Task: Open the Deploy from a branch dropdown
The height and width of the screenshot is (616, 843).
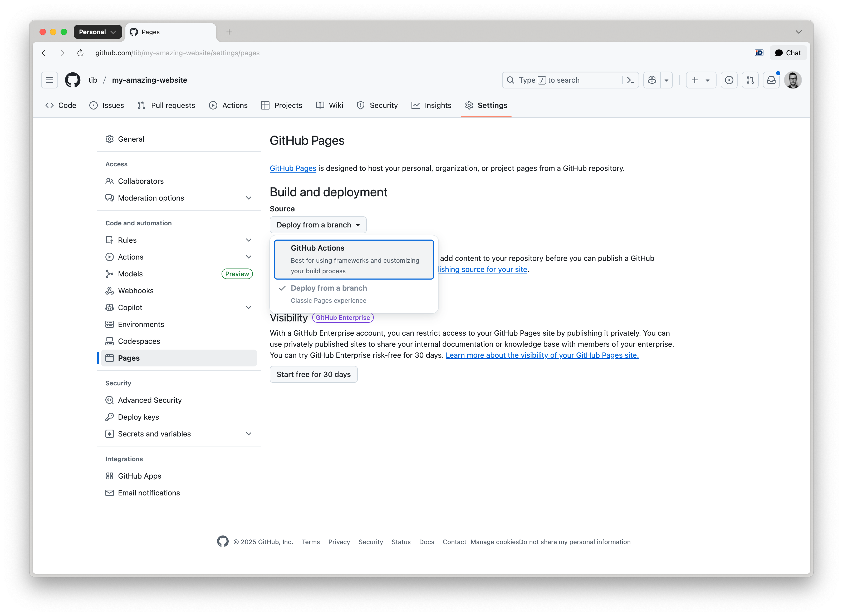Action: coord(318,225)
